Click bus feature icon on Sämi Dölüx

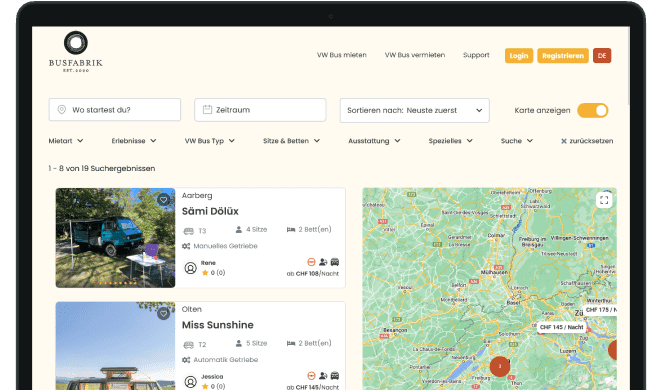click(x=335, y=262)
